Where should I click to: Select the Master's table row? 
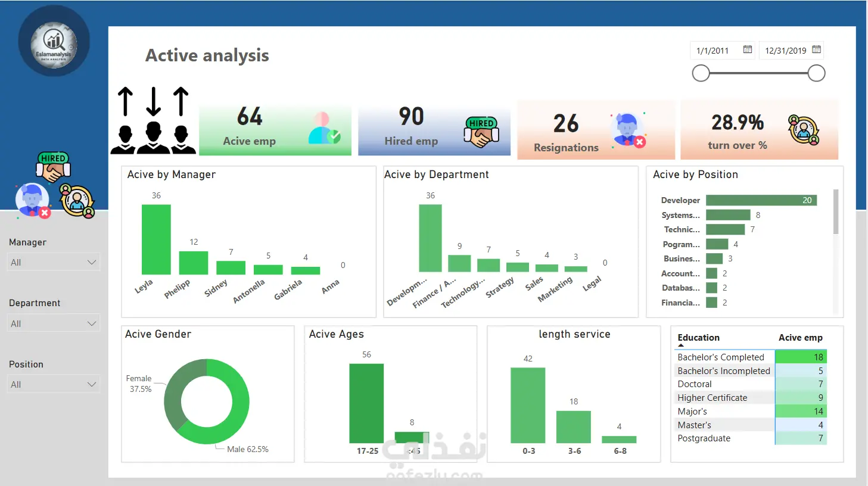(x=751, y=425)
